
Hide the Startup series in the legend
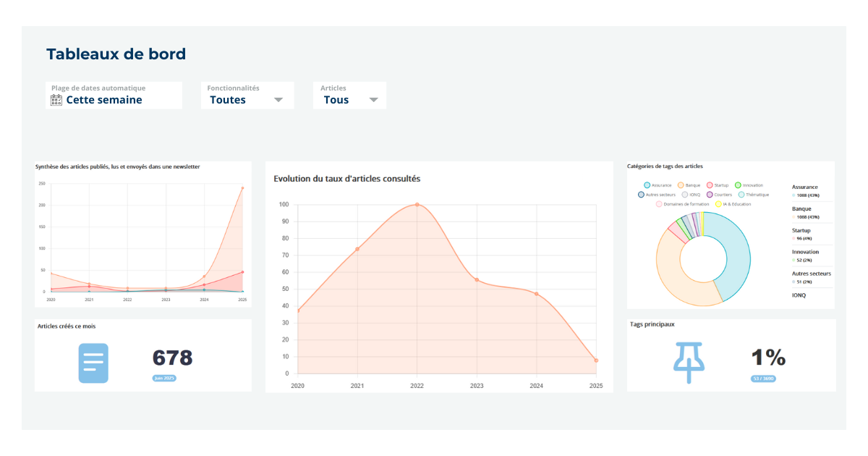pos(718,185)
